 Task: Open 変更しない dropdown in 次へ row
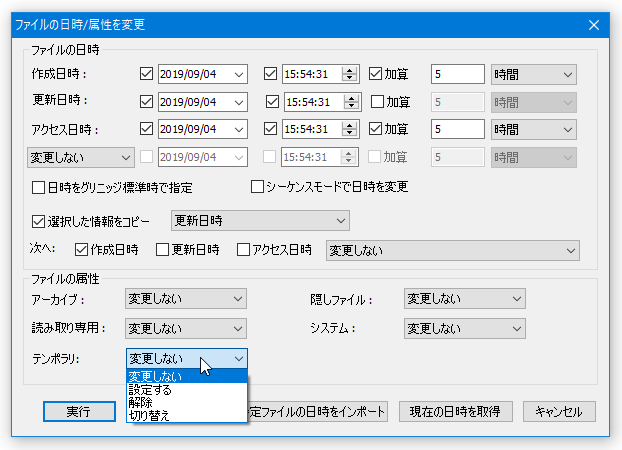click(453, 250)
